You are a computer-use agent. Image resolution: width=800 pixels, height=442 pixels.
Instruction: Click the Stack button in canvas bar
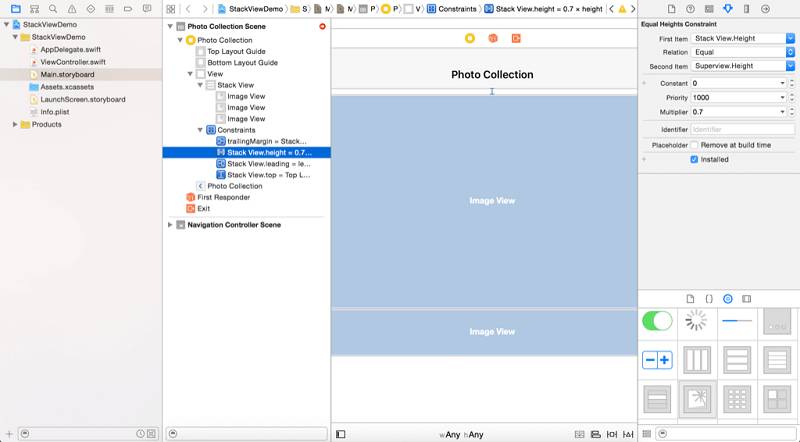point(579,434)
